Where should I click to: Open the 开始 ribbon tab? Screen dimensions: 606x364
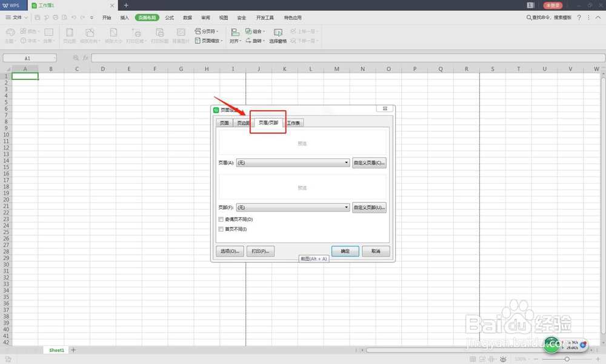coord(107,18)
